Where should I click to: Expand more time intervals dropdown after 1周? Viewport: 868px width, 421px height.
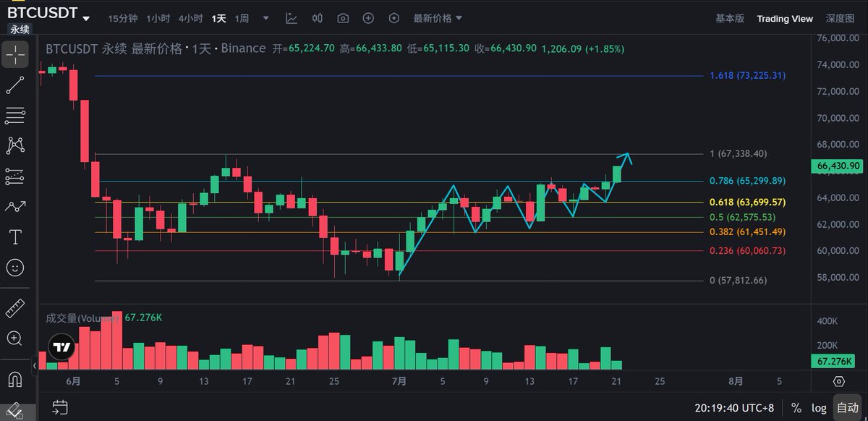tap(265, 18)
